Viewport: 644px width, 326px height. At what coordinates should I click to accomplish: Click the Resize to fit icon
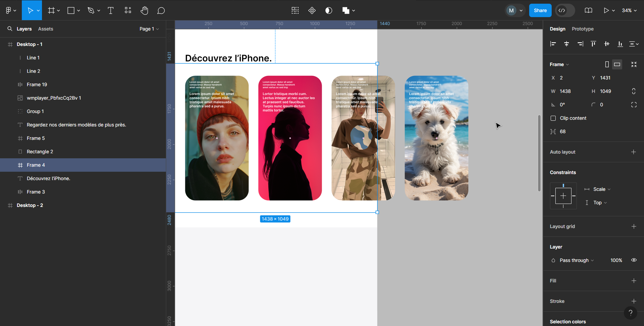click(x=634, y=64)
